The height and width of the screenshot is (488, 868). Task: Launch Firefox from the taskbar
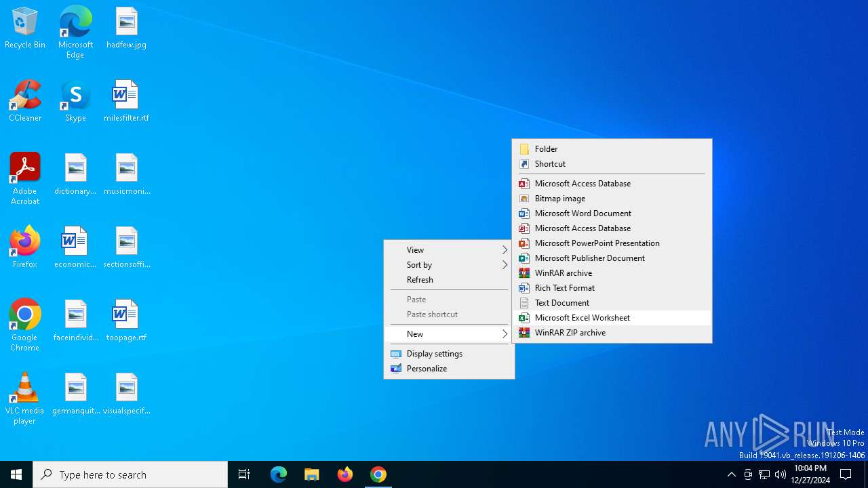click(345, 474)
